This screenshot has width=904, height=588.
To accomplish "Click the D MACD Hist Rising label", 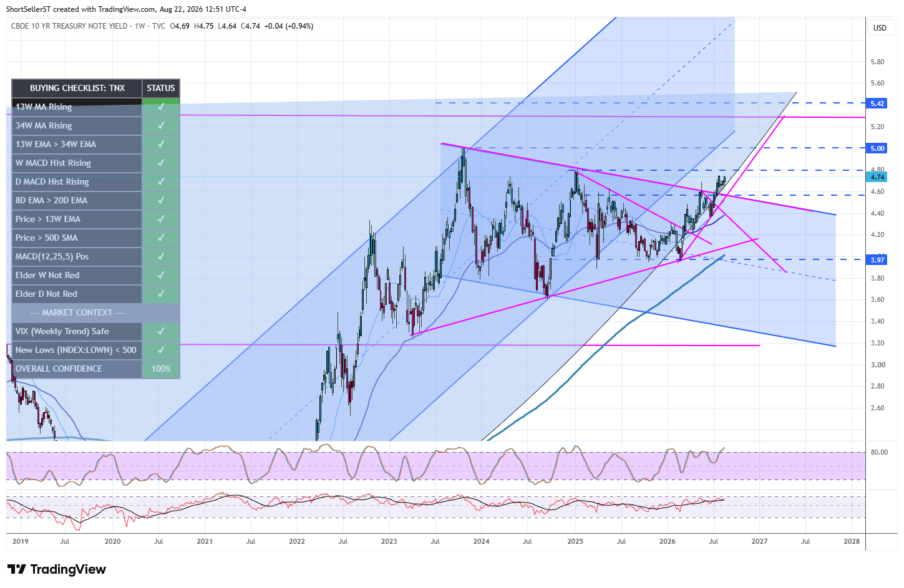I will pyautogui.click(x=52, y=181).
